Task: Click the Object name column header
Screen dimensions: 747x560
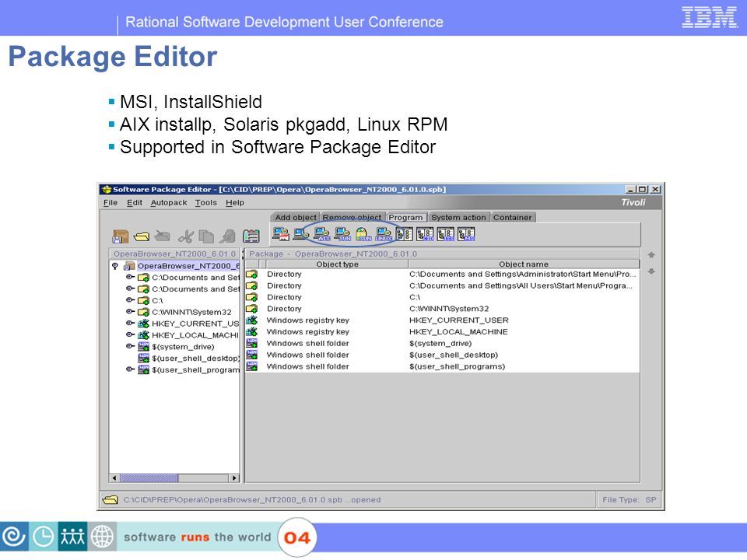Action: [x=524, y=264]
